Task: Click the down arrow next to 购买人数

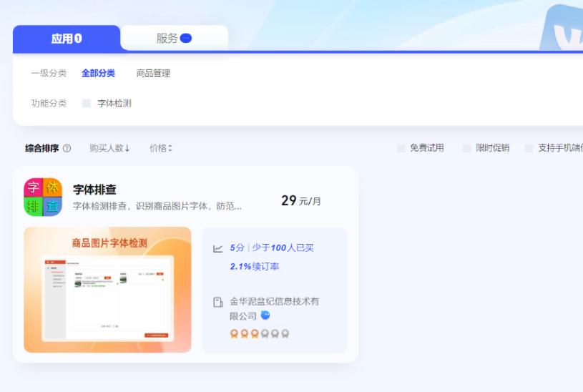Action: click(x=127, y=149)
